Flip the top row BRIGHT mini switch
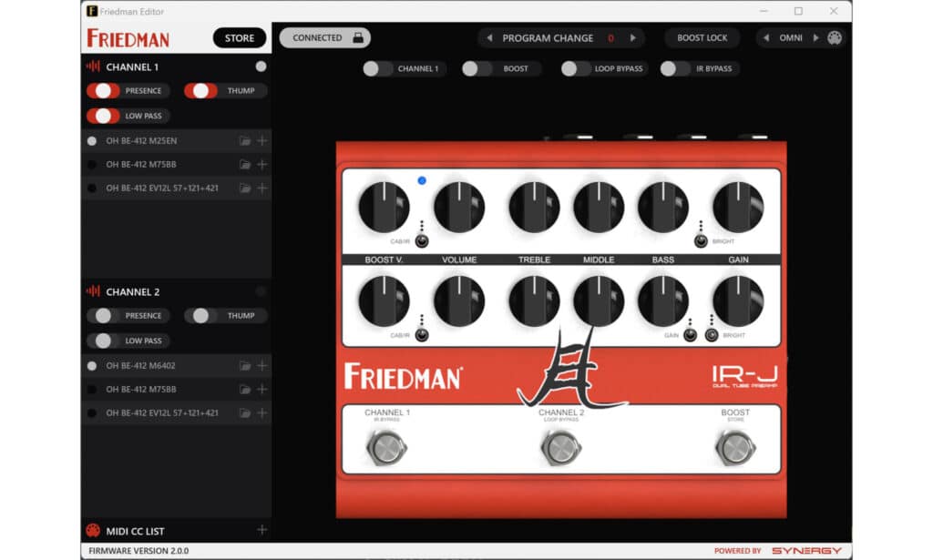This screenshot has width=933, height=560. click(x=701, y=240)
